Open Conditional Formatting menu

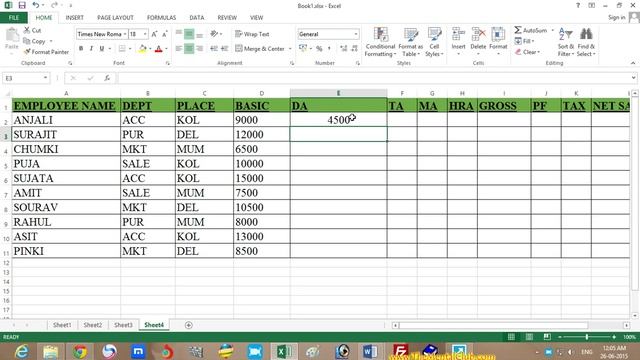[x=380, y=42]
